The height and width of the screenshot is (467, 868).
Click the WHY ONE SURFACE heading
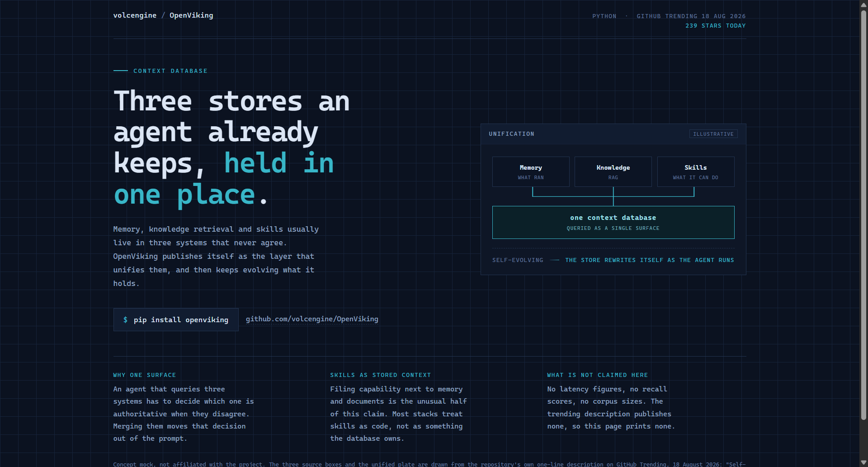pos(145,375)
